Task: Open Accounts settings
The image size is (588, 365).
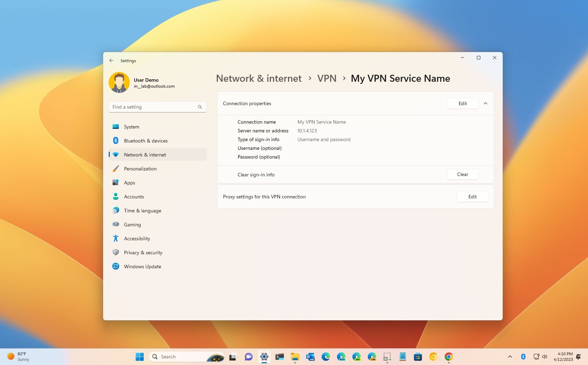Action: click(158, 197)
